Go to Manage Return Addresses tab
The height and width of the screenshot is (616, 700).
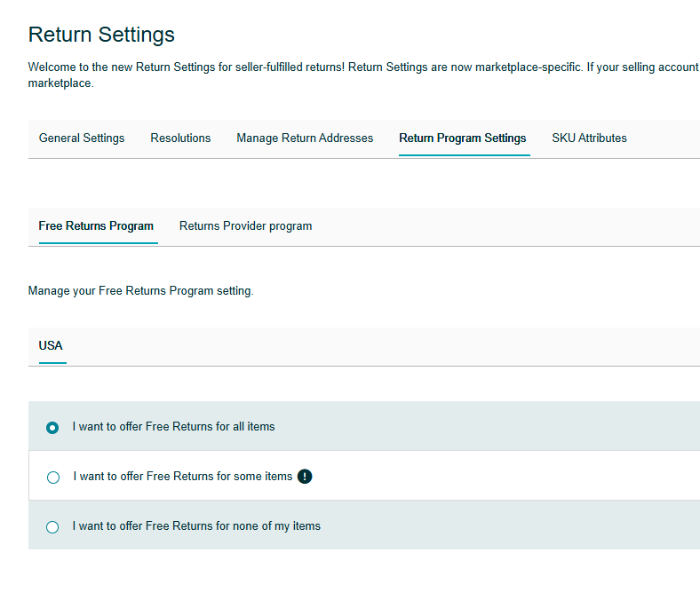point(305,138)
